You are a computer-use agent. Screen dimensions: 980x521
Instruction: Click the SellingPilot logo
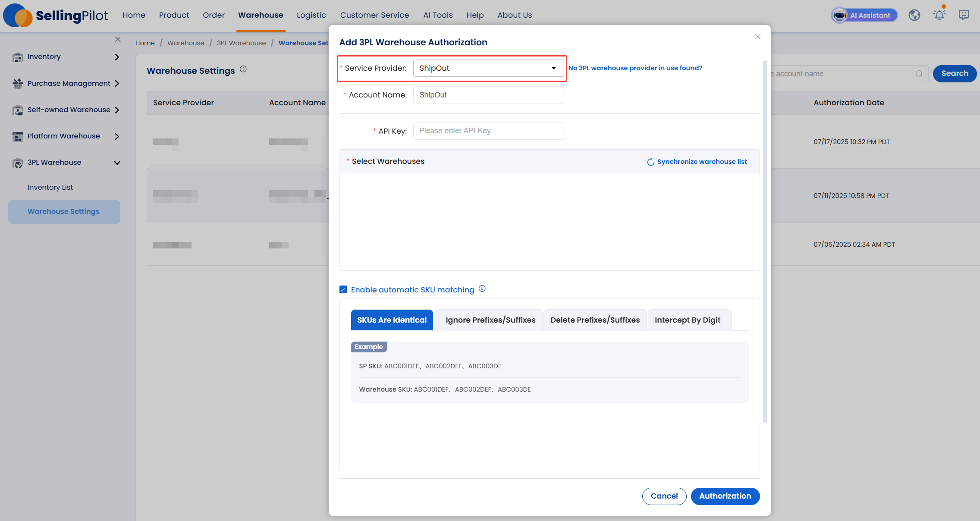(56, 16)
